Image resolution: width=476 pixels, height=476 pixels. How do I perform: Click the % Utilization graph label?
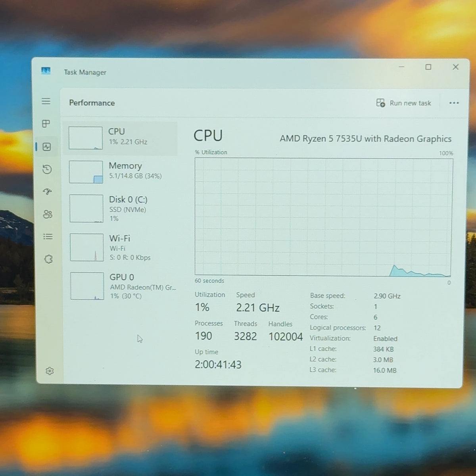211,152
